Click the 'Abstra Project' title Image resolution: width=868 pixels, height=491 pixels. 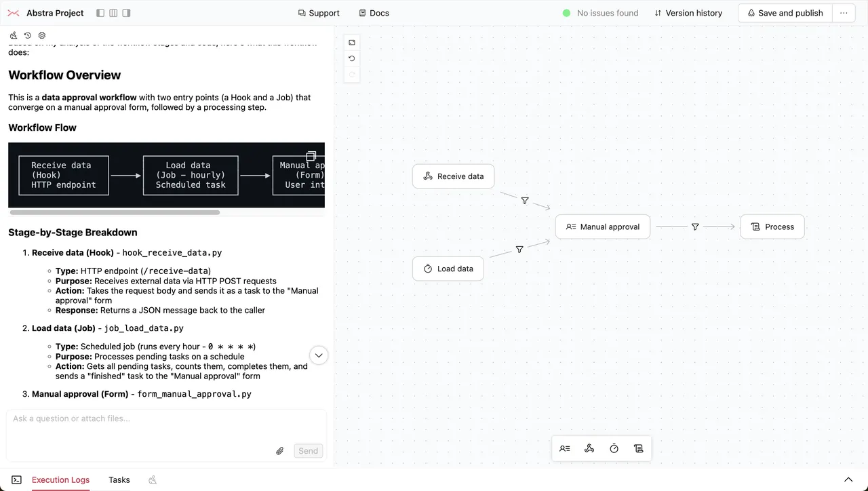55,13
